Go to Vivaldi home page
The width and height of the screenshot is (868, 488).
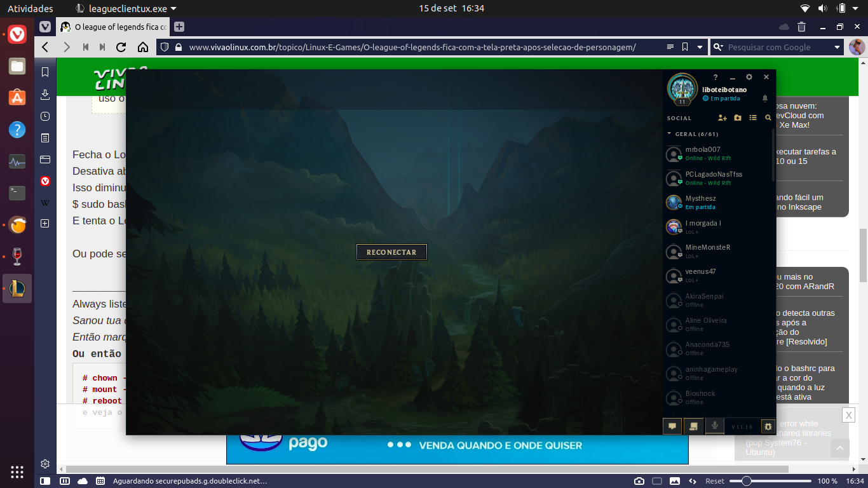click(x=143, y=47)
